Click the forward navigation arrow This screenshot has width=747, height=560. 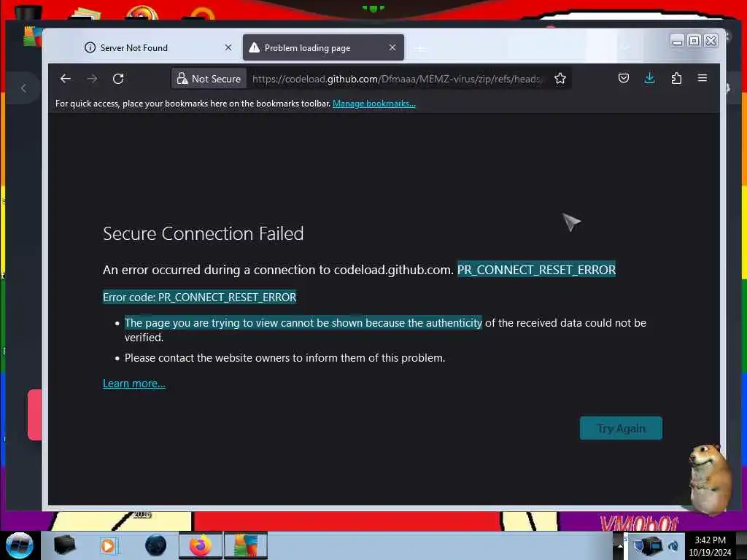[92, 79]
